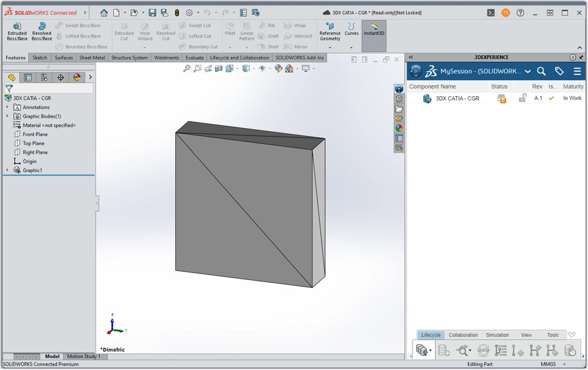
Task: Expand the Graphic Bodies(1) node
Action: coord(7,116)
